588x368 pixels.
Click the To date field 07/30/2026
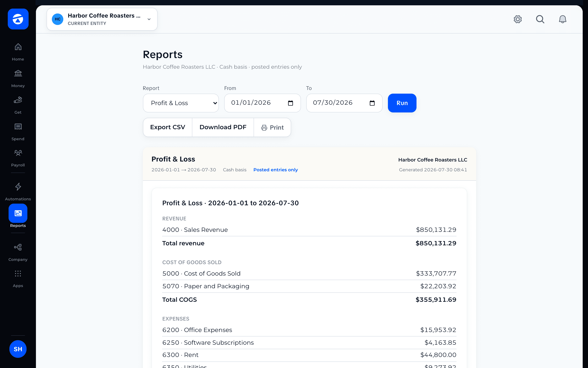pyautogui.click(x=344, y=103)
